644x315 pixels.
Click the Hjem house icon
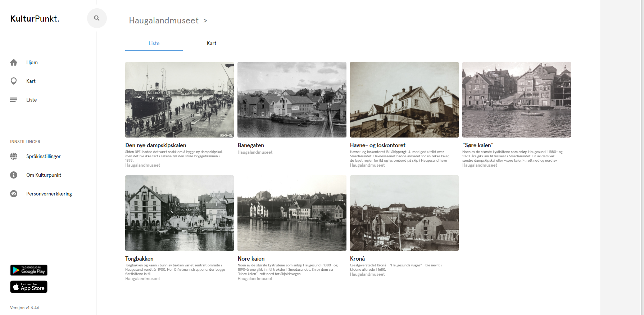14,62
